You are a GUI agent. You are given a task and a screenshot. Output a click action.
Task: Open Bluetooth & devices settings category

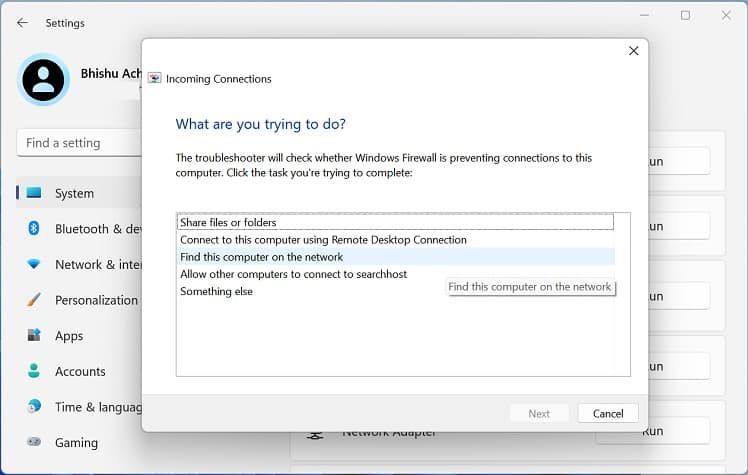pyautogui.click(x=79, y=229)
